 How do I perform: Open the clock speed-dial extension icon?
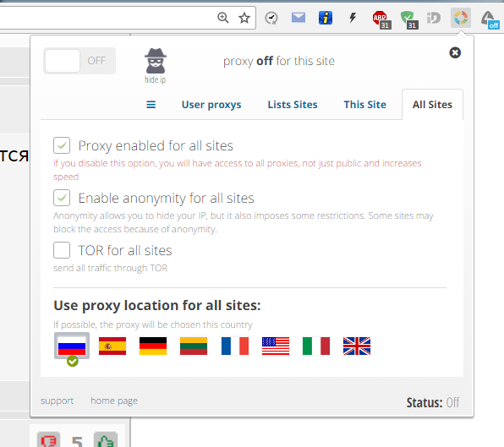(x=271, y=18)
